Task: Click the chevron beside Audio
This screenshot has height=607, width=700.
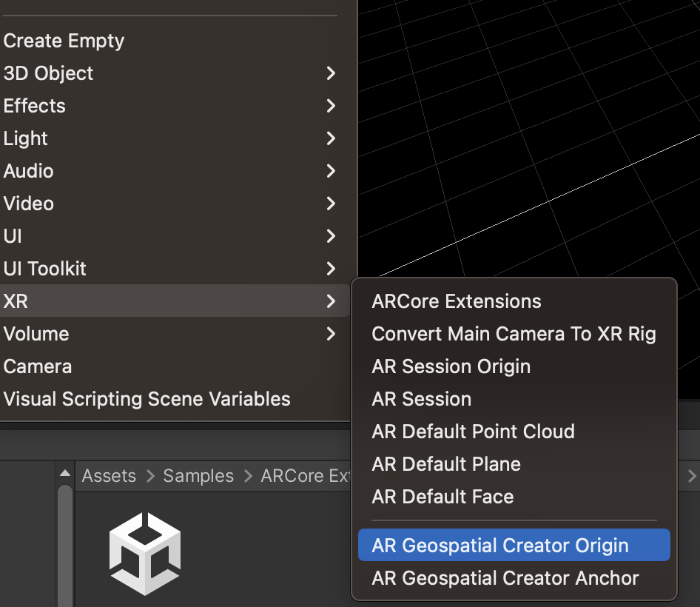Action: coord(331,170)
